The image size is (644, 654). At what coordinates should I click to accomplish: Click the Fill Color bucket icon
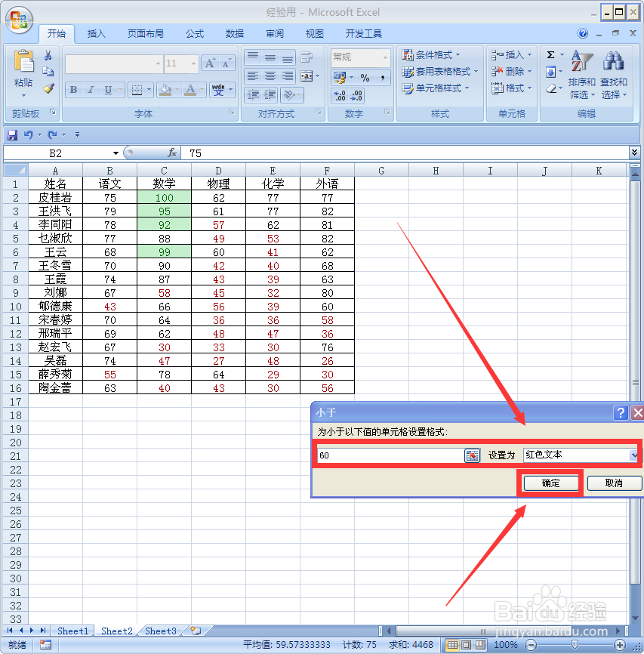[x=165, y=90]
